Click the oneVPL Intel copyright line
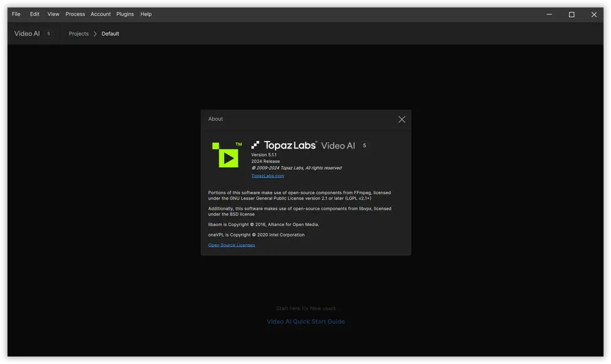 pyautogui.click(x=257, y=235)
